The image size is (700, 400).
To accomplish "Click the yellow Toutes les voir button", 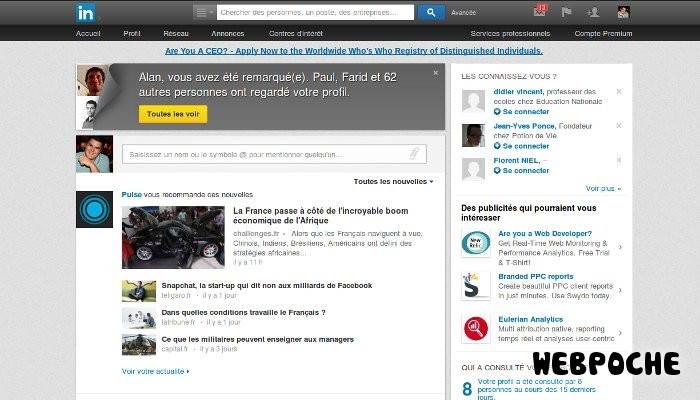I will tap(173, 114).
